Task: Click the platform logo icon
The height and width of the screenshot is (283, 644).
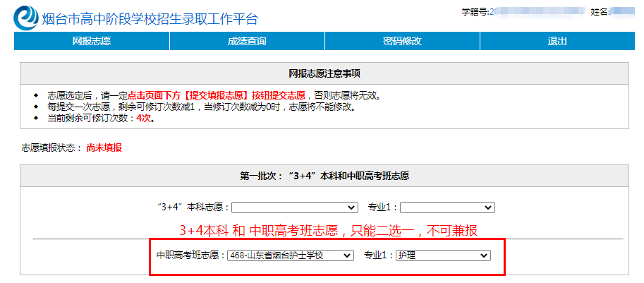Action: 26,18
